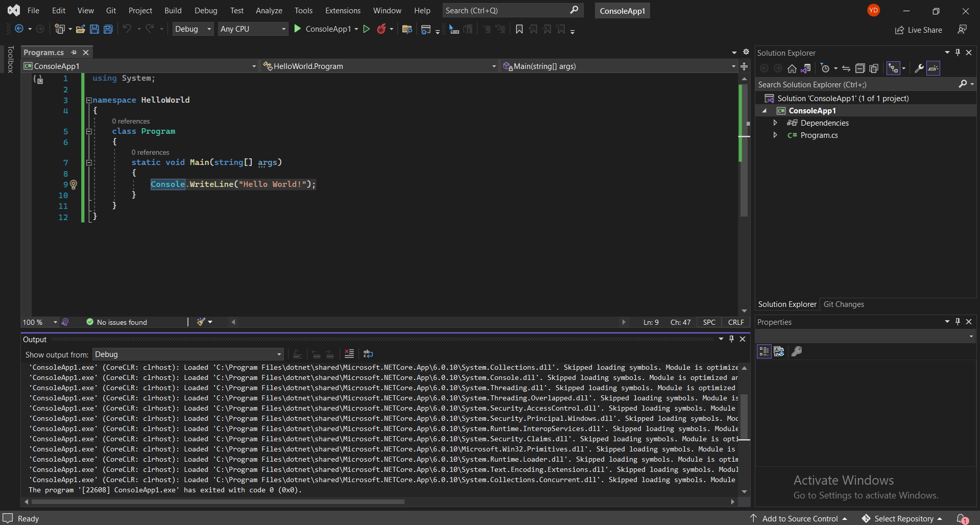Open the Git menu
980x525 pixels.
(x=111, y=11)
